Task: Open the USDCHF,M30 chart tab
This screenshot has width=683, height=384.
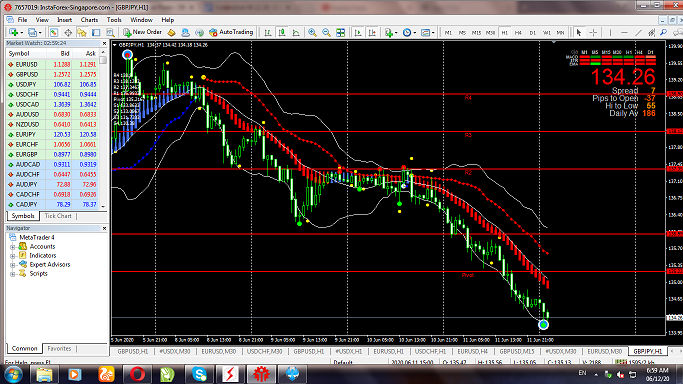Action: [264, 351]
